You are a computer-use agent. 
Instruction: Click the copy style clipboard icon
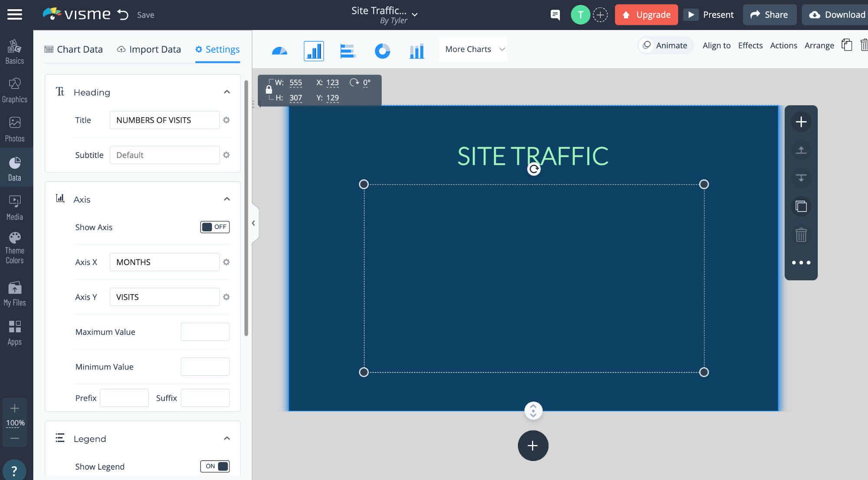(x=847, y=45)
